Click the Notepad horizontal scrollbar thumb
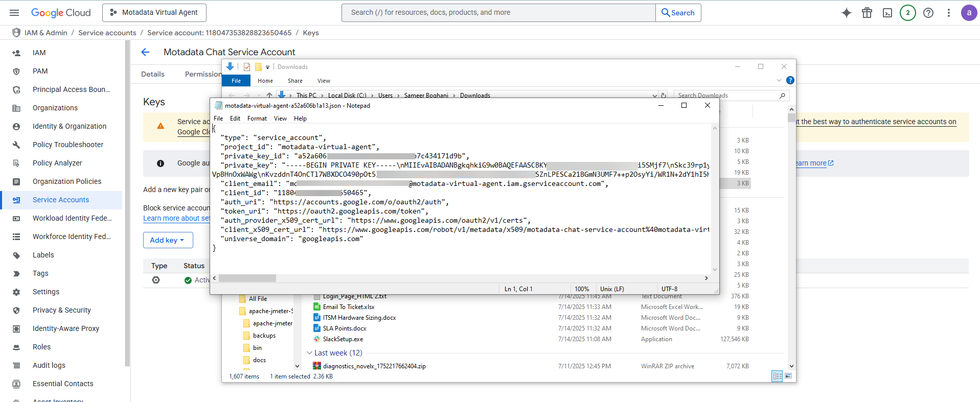Viewport: 980px width, 402px height. (x=247, y=278)
